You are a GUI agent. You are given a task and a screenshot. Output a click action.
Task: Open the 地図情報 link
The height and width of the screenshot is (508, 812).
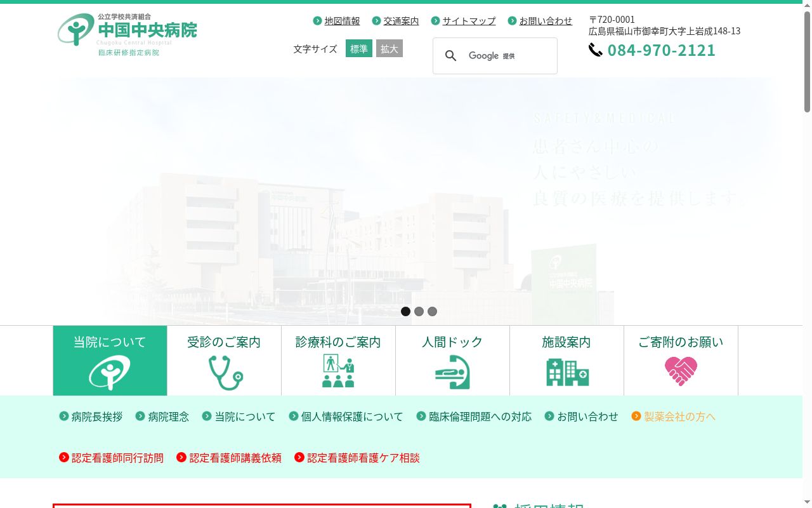coord(342,21)
